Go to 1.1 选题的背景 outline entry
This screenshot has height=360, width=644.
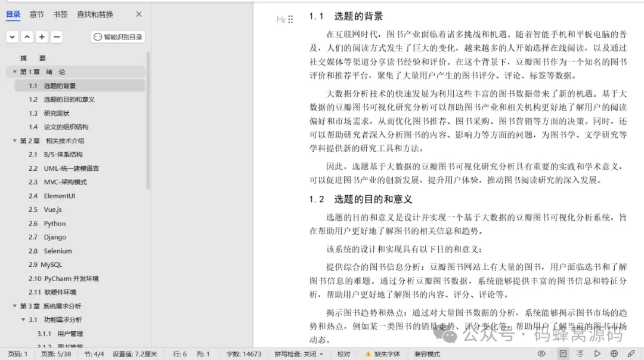pos(80,85)
